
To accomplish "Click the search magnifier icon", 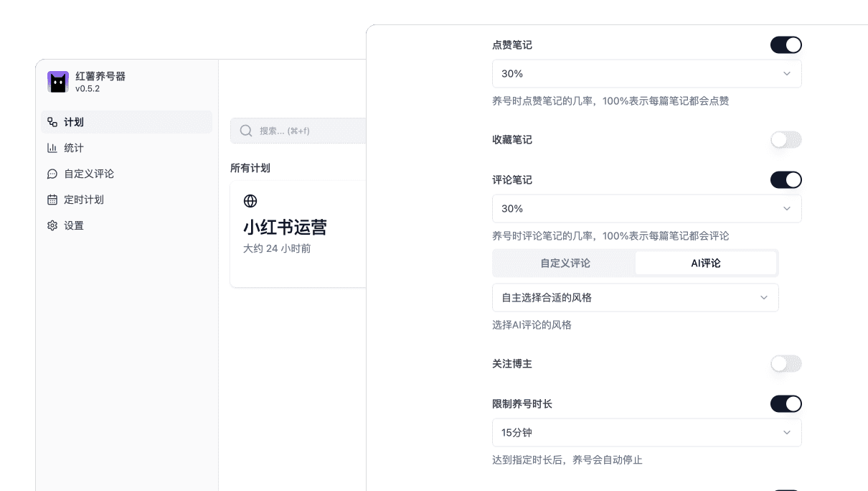I will [x=246, y=131].
